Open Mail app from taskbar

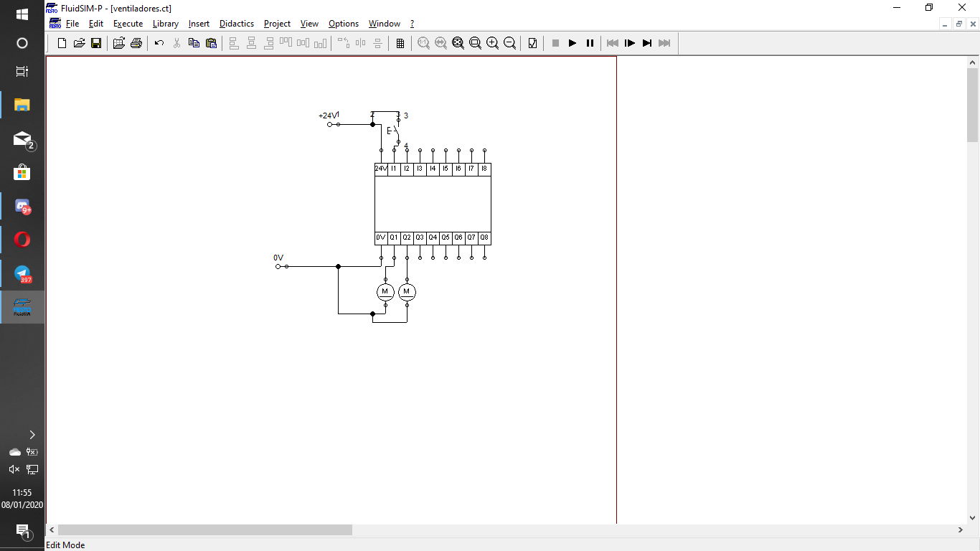(x=22, y=139)
